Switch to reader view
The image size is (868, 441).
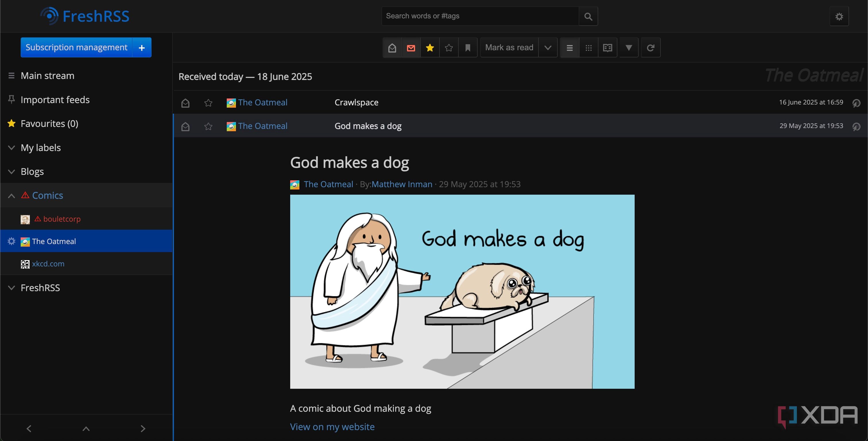click(x=608, y=48)
